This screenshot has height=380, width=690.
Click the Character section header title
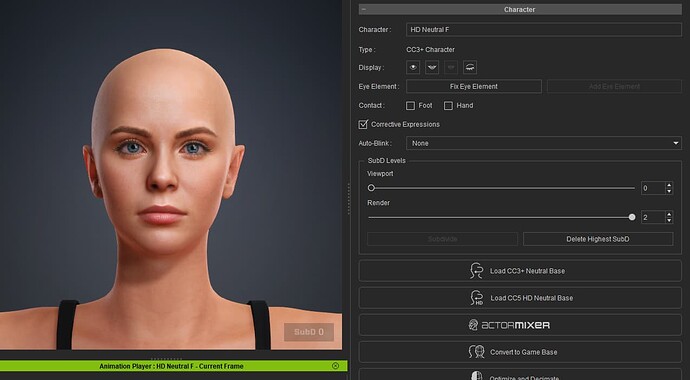click(519, 9)
